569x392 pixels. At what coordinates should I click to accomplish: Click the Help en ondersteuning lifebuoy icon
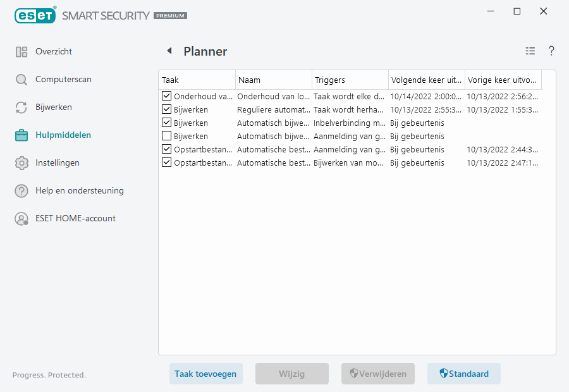(21, 190)
